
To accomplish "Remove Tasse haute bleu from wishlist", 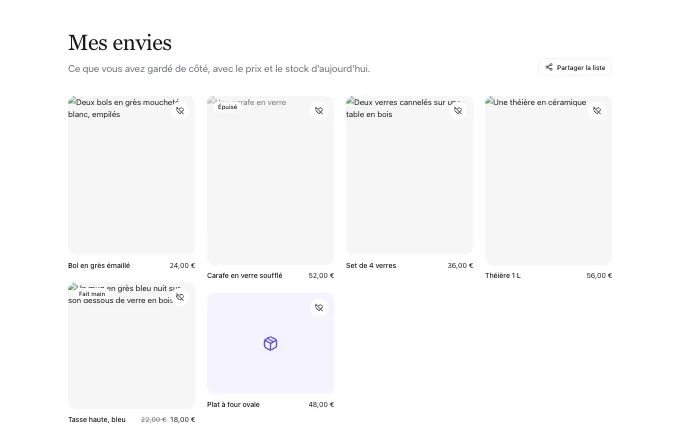I will pos(180,297).
